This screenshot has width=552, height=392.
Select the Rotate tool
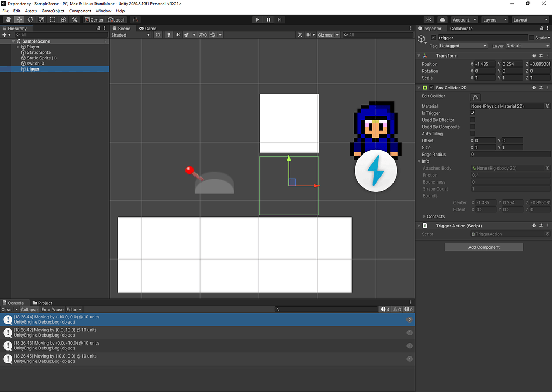pos(30,20)
